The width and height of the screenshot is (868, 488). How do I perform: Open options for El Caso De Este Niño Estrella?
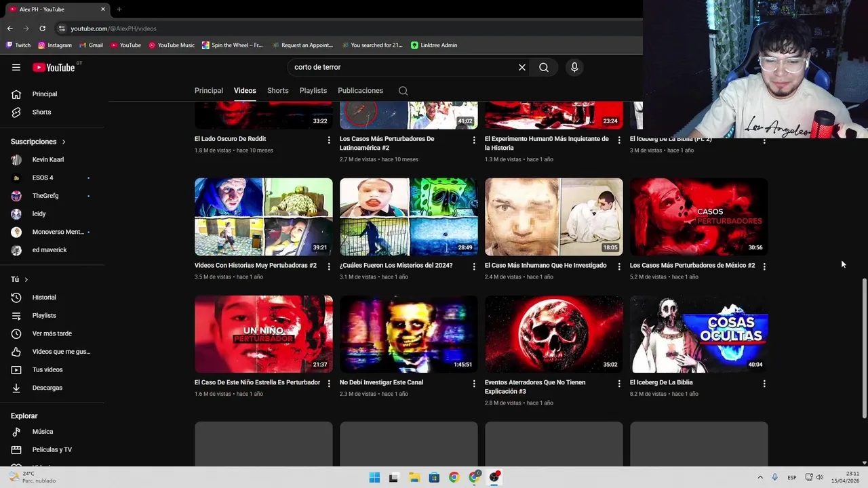pyautogui.click(x=329, y=384)
